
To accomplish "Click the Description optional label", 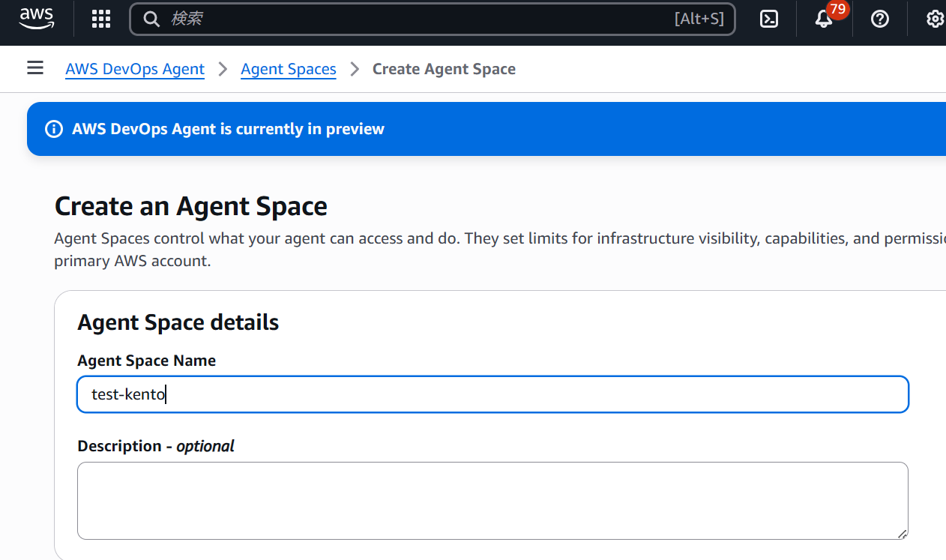I will 155,446.
